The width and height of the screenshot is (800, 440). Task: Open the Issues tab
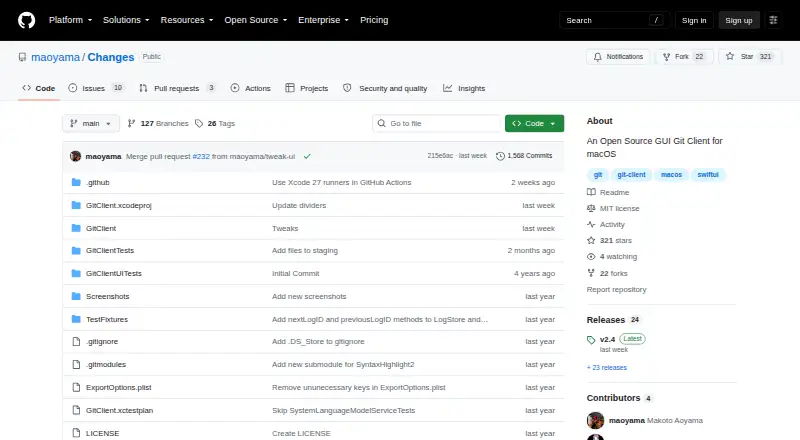96,88
